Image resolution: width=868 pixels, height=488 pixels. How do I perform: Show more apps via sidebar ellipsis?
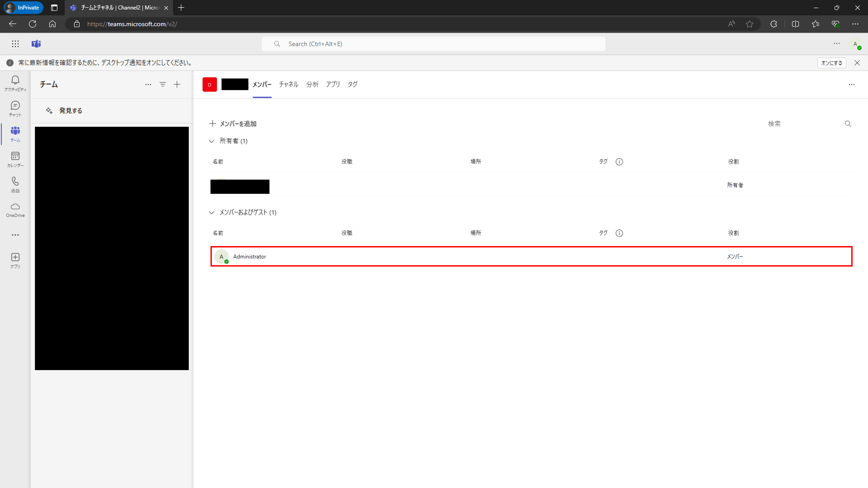click(x=15, y=235)
